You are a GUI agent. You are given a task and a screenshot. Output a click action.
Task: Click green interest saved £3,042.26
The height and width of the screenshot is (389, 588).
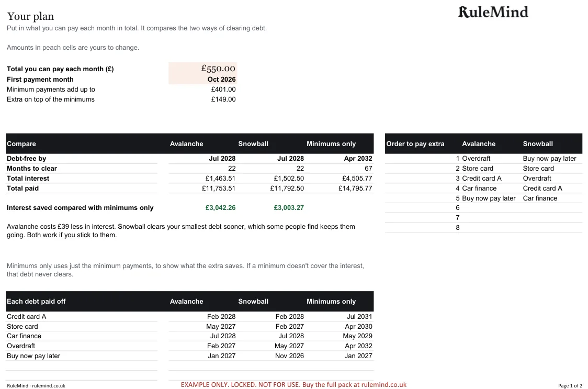221,208
